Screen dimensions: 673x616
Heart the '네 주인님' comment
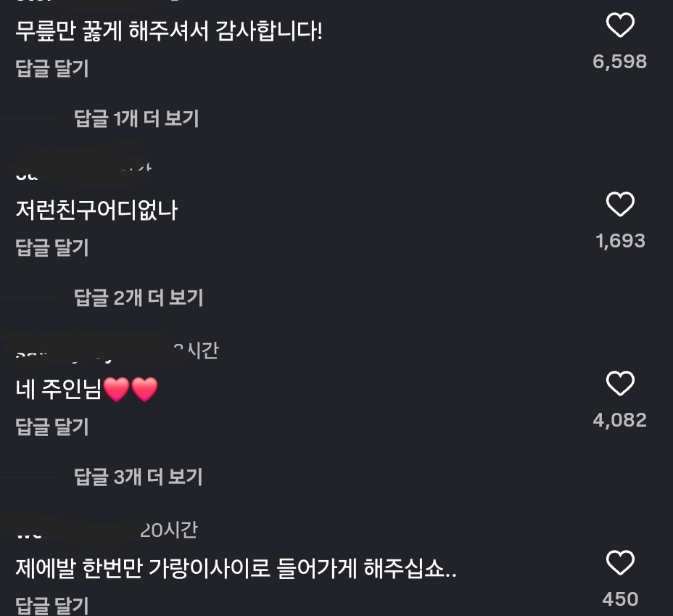click(x=619, y=385)
